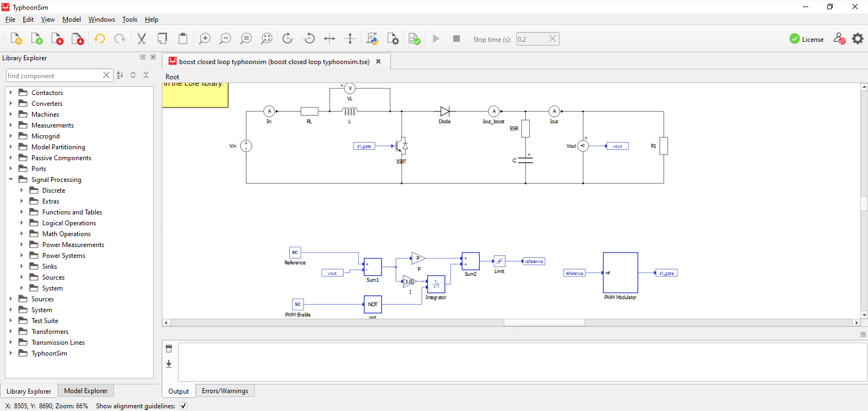Expand the Math Operations subfolder
Screen dimensions: 868x411
[x=22, y=233]
